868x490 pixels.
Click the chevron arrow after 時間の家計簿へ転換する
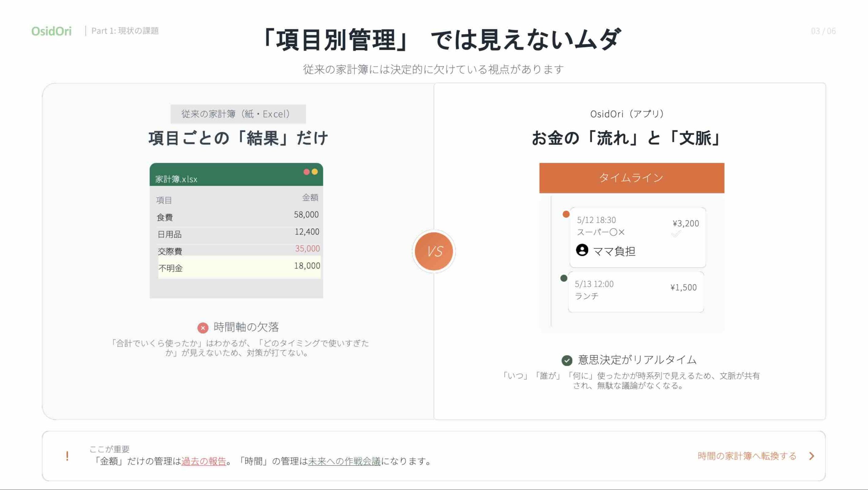coord(811,456)
